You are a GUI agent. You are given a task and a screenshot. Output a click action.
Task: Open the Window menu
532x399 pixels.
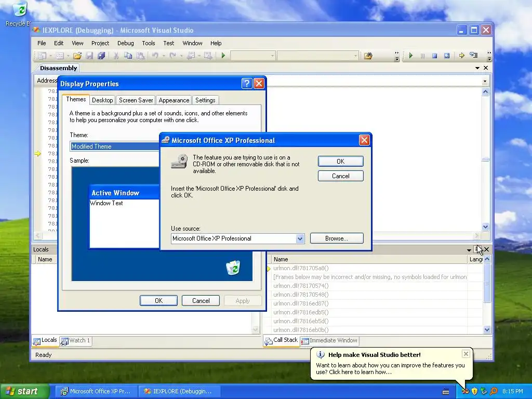[192, 43]
